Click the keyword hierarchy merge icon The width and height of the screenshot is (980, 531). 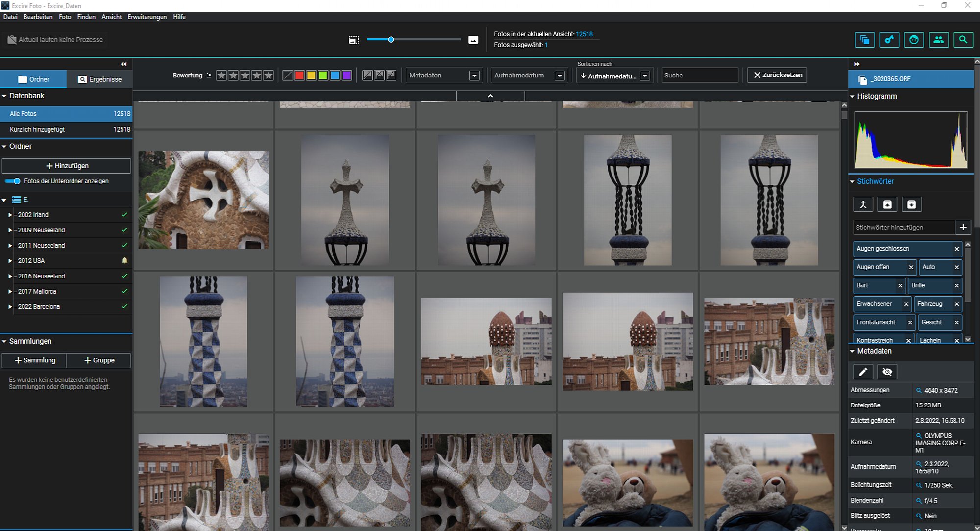point(863,204)
